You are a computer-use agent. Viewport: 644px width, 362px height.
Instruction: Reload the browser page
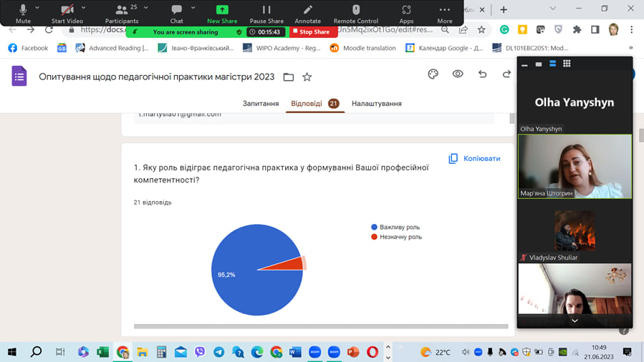click(x=49, y=29)
